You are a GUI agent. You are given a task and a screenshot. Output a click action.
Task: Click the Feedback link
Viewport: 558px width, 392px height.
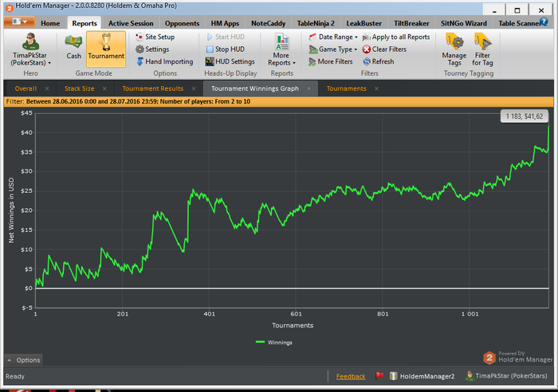351,376
